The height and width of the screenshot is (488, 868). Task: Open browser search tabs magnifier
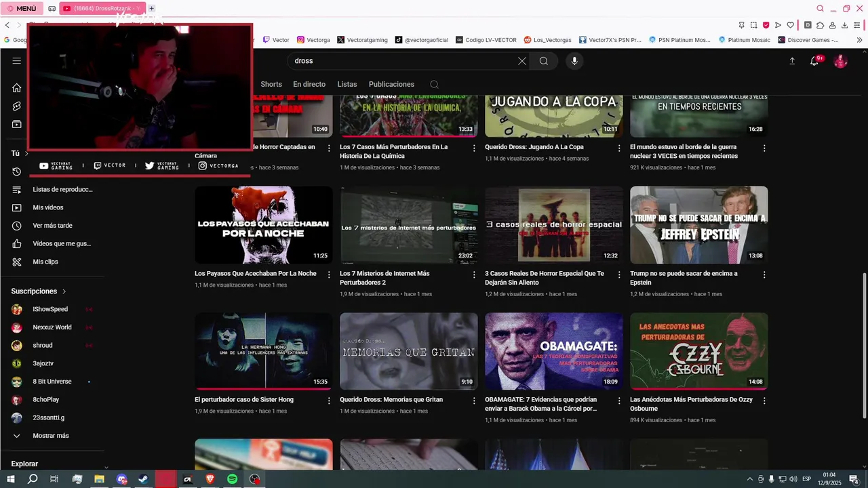pos(820,9)
